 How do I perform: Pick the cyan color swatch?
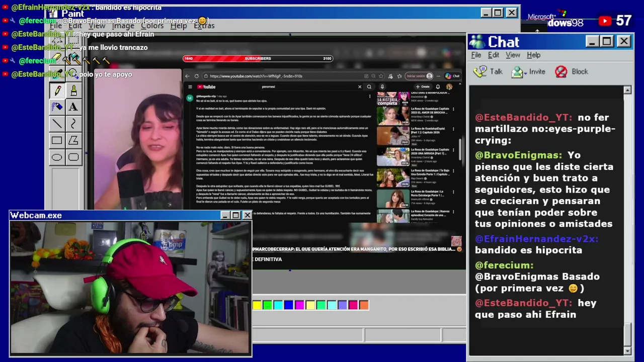[278, 305]
